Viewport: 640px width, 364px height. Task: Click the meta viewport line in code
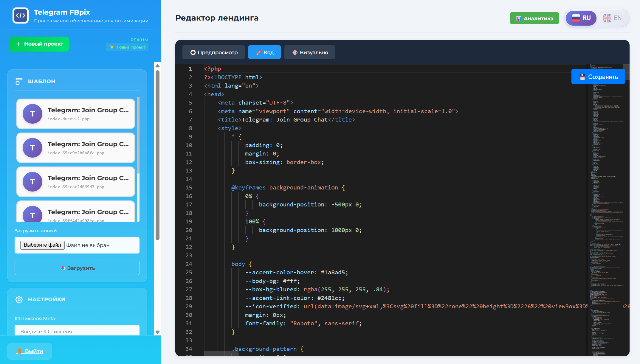(x=338, y=111)
